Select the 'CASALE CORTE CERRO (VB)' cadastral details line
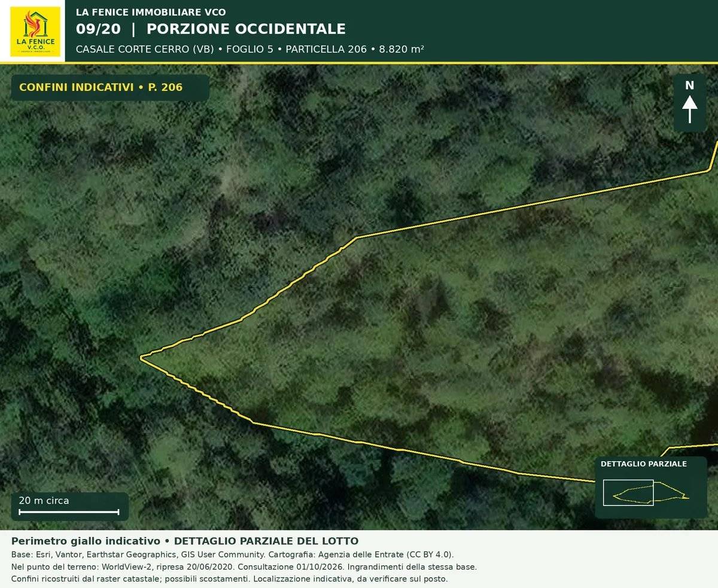Screen dimensions: 718x588 click(x=250, y=49)
